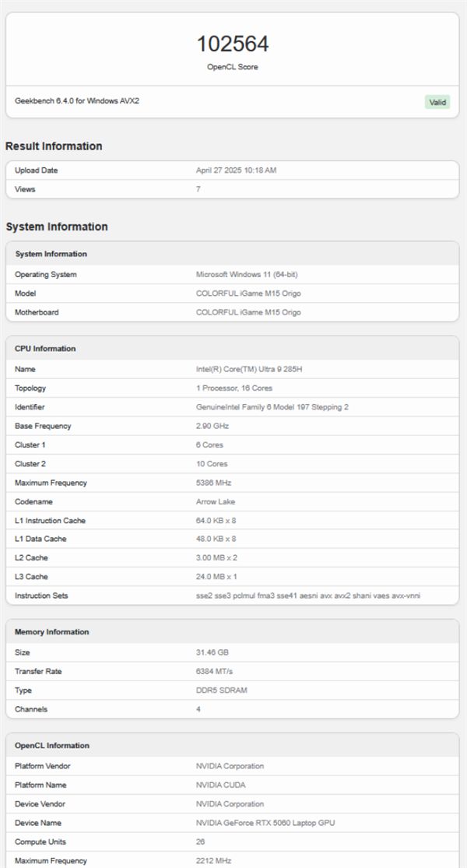Select upload date April 27 2025 10:18 AM
467x868 pixels.
[236, 170]
